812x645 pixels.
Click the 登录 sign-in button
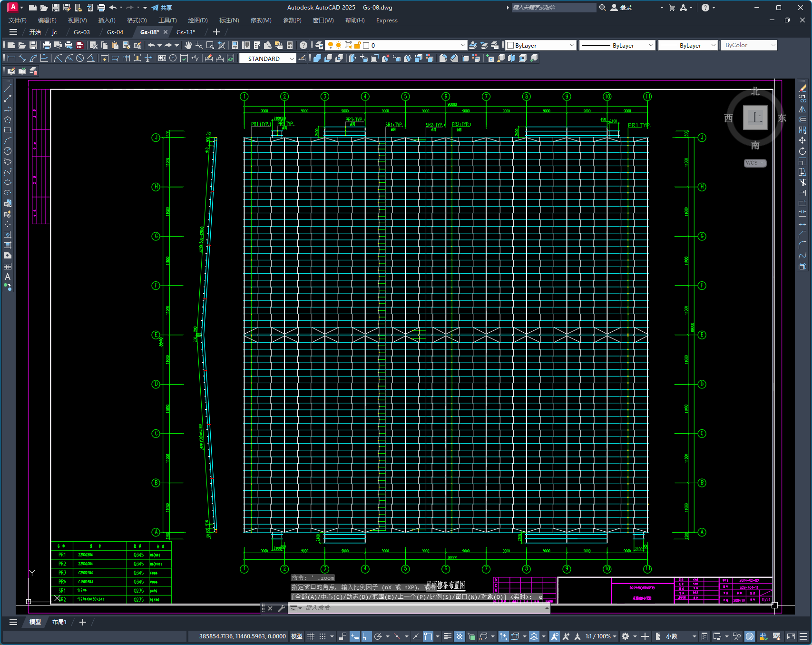(x=622, y=8)
